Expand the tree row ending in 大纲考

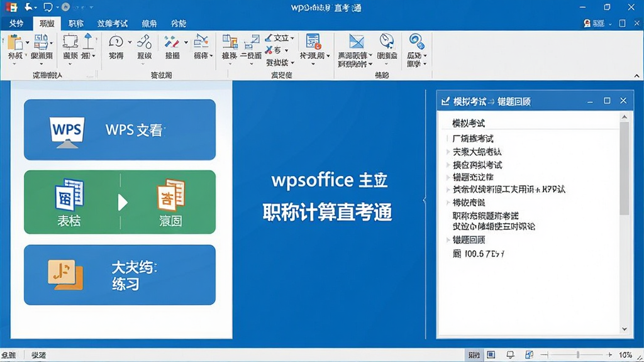point(448,152)
